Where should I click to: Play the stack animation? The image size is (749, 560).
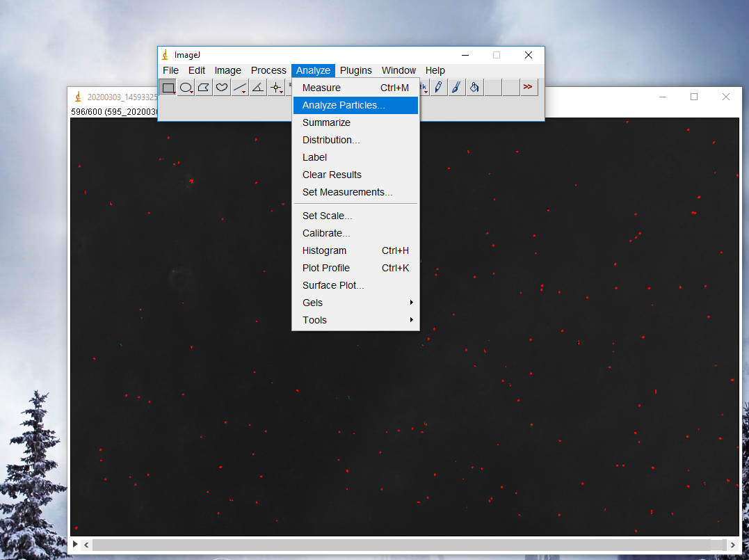(76, 544)
